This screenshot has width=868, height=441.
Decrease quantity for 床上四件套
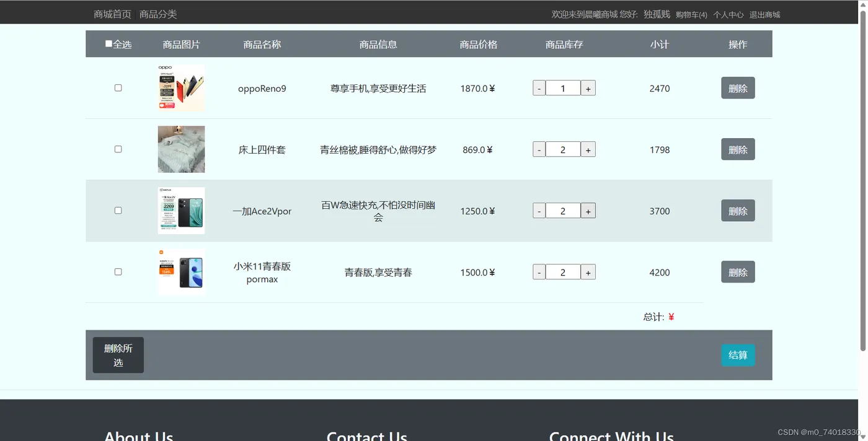[539, 149]
